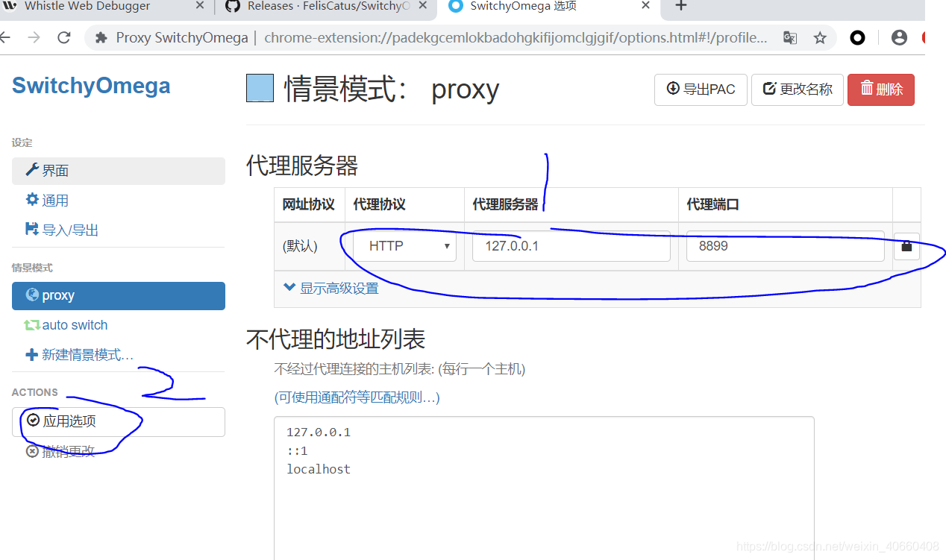This screenshot has height=560, width=946.
Task: Click the 设定 sidebar section label
Action: tap(22, 142)
